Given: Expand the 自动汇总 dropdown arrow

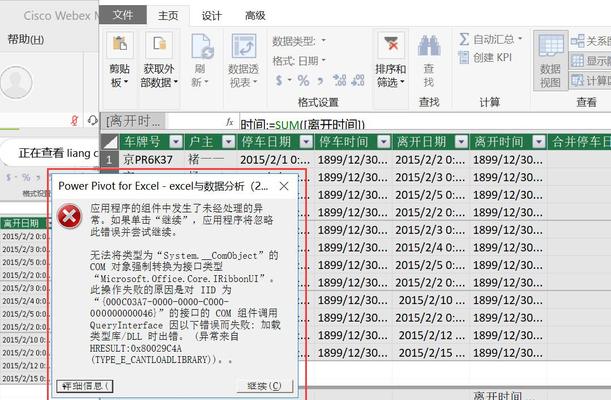Looking at the screenshot, I should [x=520, y=39].
